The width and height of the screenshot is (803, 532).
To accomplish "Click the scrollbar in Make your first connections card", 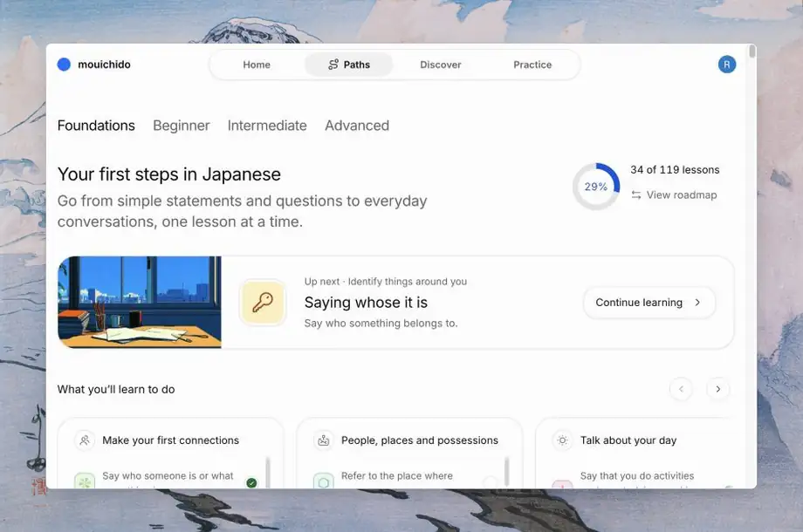I will tap(267, 472).
